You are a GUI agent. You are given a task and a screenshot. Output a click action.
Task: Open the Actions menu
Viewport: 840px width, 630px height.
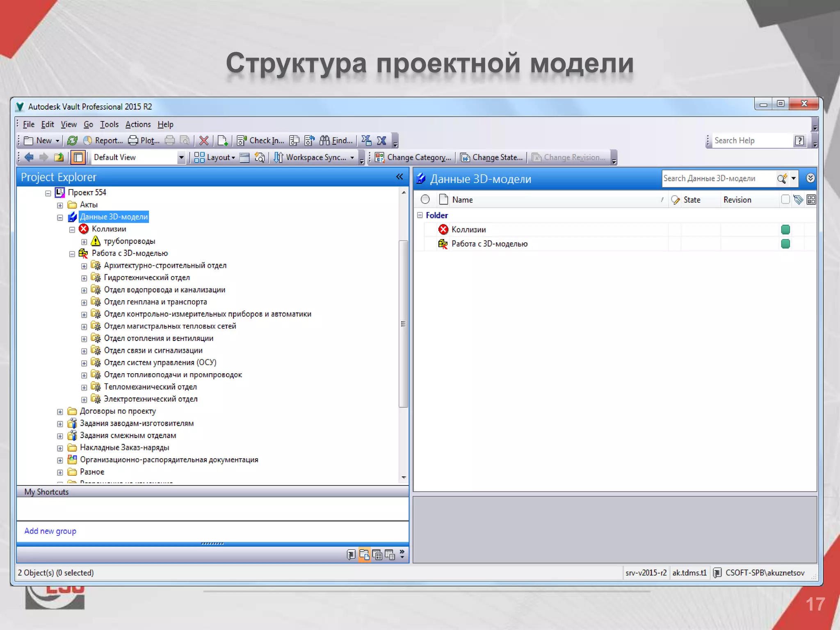coord(138,124)
